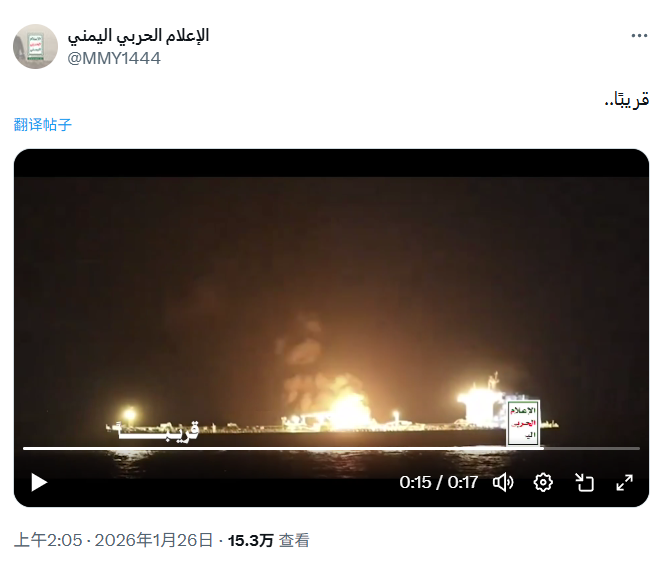Viewport: 663px width, 564px height.
Task: Click the @MMY1444 handle
Action: point(114,58)
